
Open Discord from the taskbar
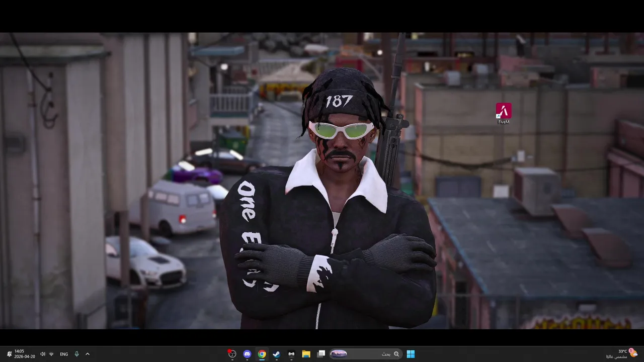point(247,354)
